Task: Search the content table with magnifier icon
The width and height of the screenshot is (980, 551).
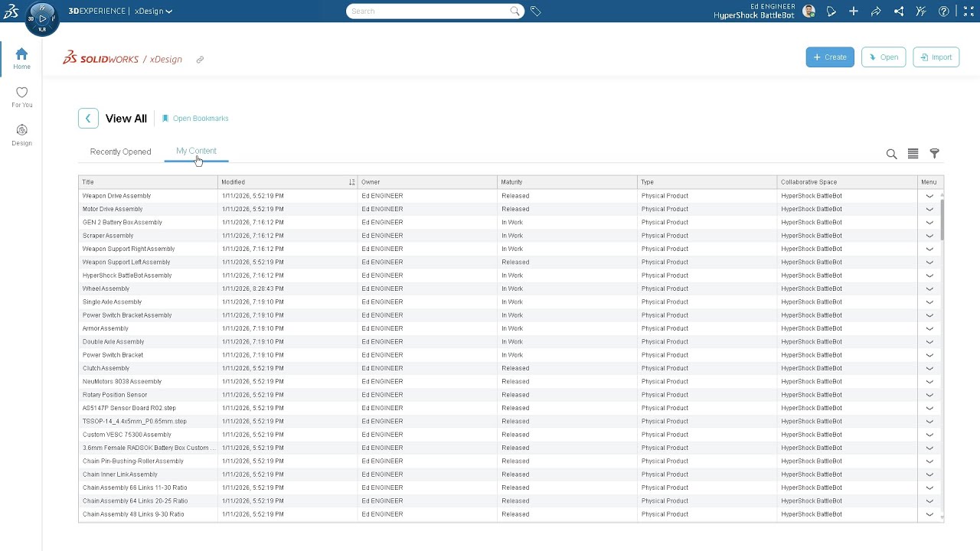Action: point(891,154)
